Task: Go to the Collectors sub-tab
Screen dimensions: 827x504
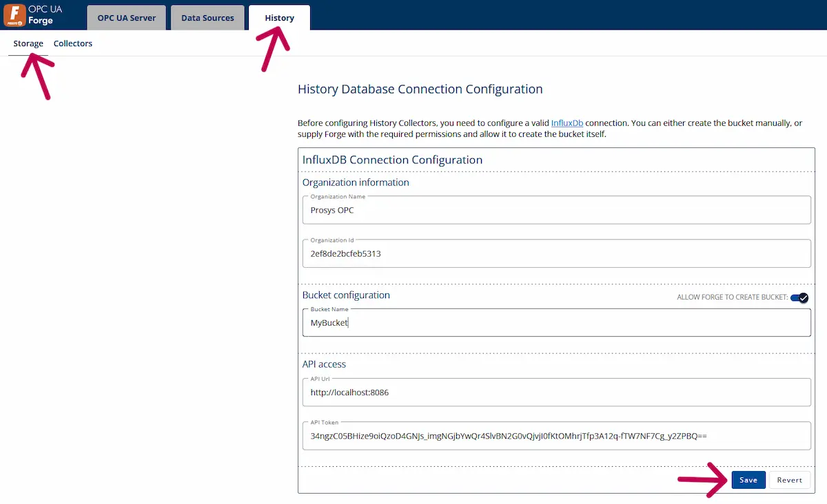Action: [x=73, y=43]
